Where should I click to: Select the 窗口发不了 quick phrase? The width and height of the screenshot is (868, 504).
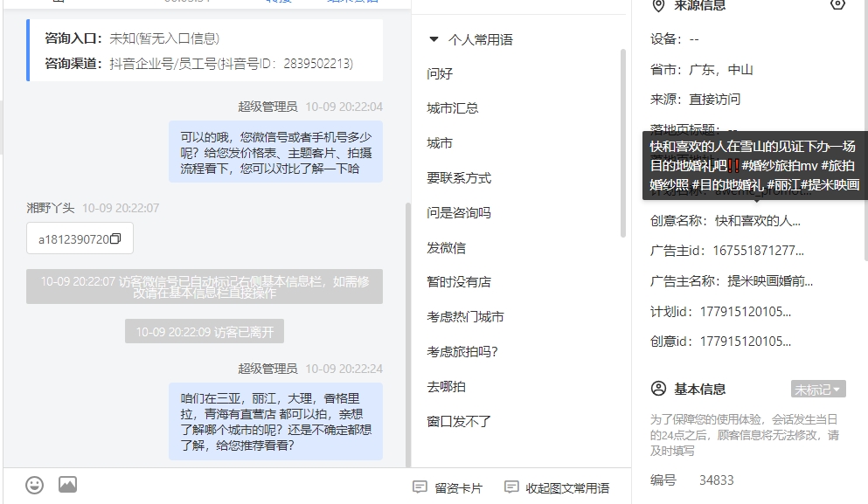click(459, 422)
